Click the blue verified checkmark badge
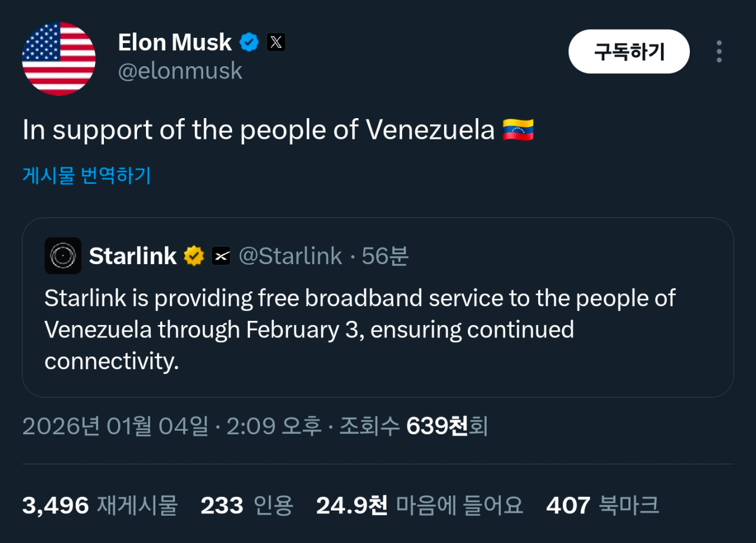 coord(249,42)
